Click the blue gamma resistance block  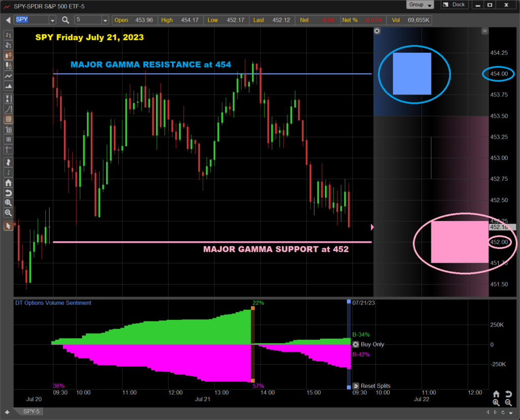(412, 74)
